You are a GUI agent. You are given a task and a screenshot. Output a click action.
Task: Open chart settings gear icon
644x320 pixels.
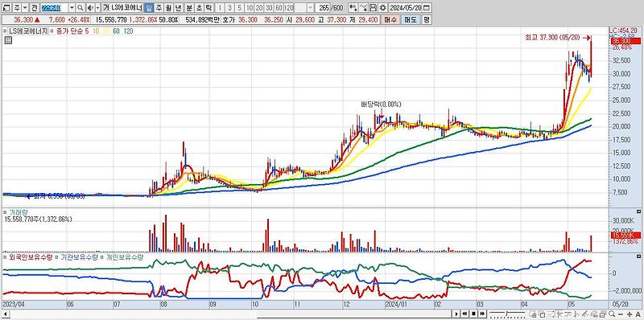[383, 8]
